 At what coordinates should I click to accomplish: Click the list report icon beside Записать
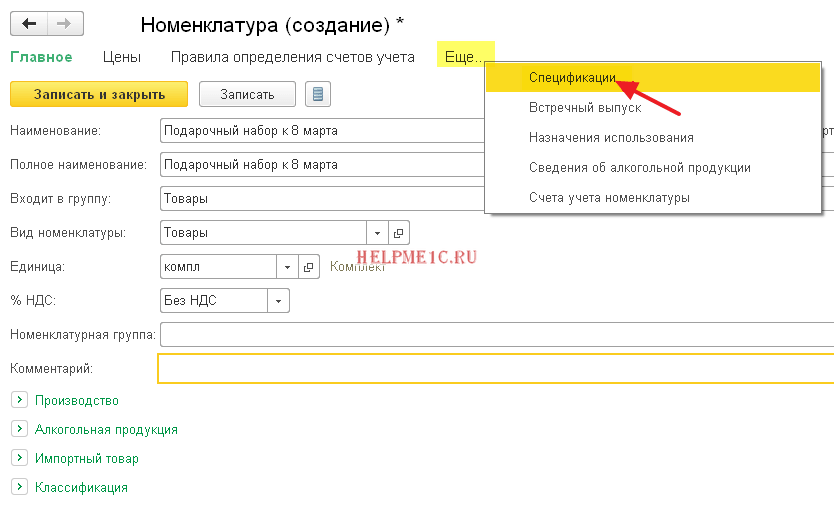pyautogui.click(x=318, y=94)
